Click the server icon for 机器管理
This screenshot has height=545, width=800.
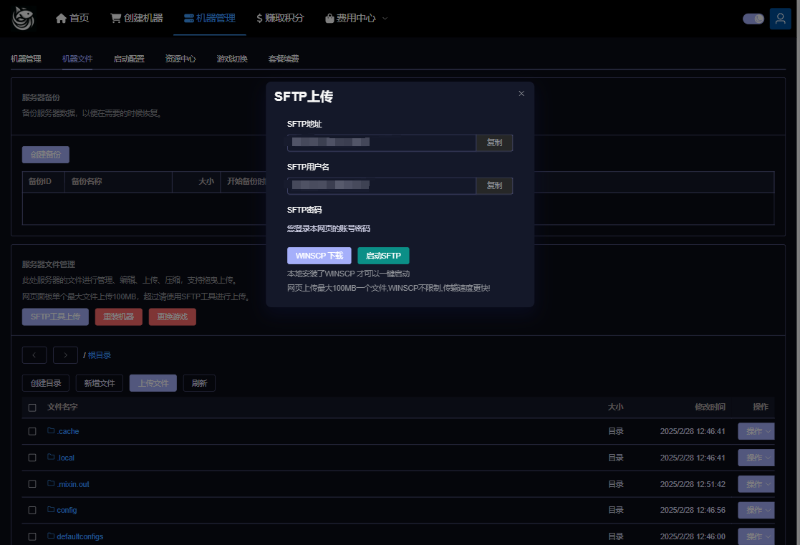click(x=189, y=18)
